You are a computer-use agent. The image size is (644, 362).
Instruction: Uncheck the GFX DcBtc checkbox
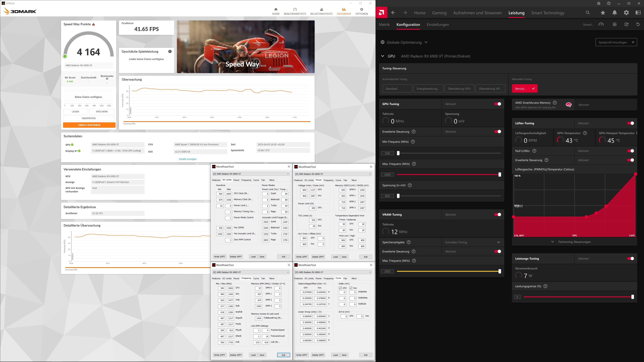(x=340, y=288)
